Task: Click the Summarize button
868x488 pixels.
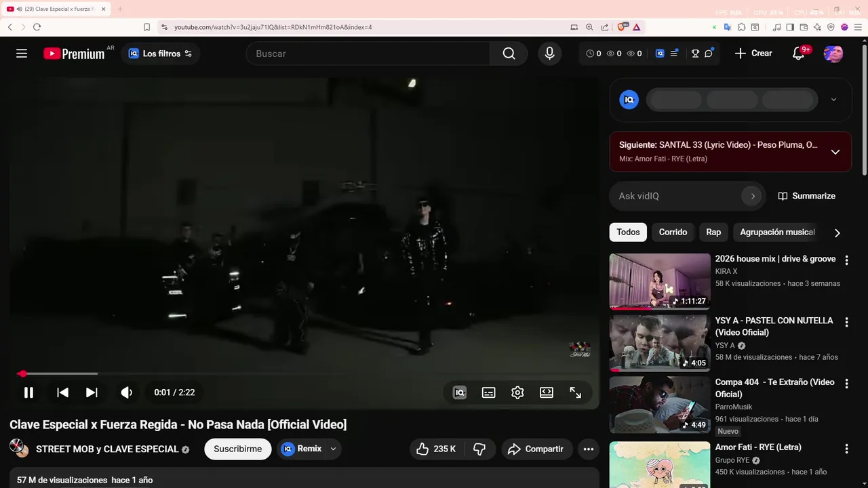Action: point(806,196)
